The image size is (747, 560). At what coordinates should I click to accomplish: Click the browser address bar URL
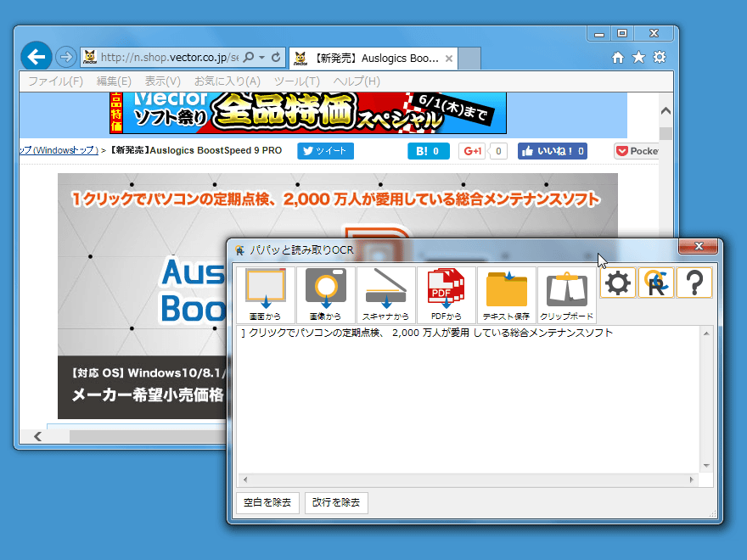(x=170, y=58)
